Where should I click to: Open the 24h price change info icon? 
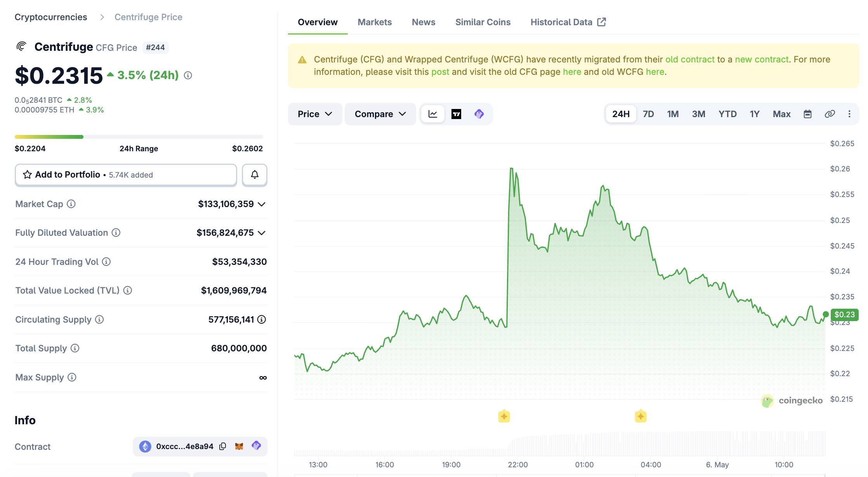188,75
